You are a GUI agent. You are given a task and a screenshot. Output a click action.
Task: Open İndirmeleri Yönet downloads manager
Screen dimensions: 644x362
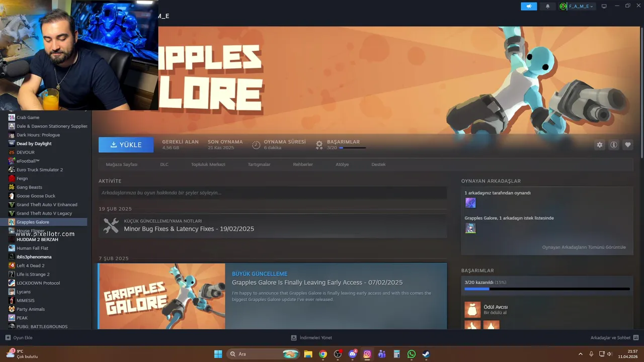(x=311, y=338)
